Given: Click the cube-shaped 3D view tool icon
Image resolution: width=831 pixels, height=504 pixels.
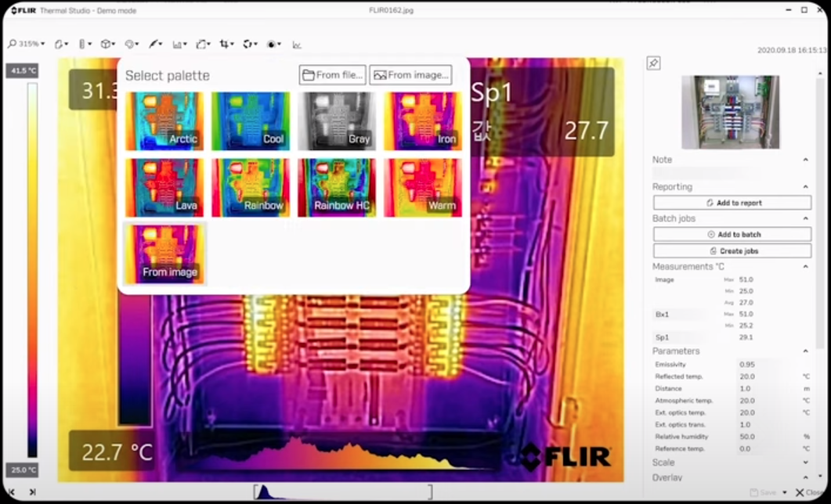Looking at the screenshot, I should [x=107, y=44].
